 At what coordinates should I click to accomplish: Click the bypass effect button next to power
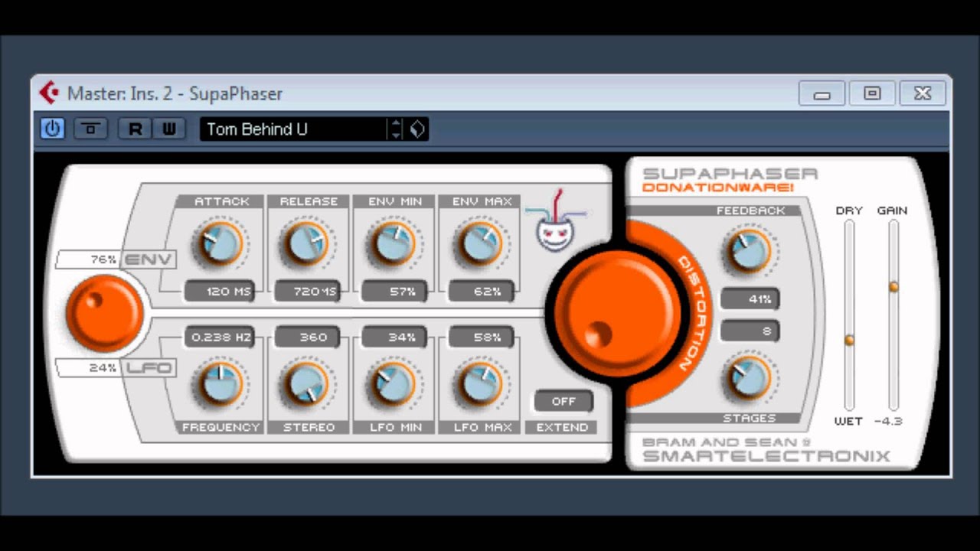pyautogui.click(x=90, y=129)
